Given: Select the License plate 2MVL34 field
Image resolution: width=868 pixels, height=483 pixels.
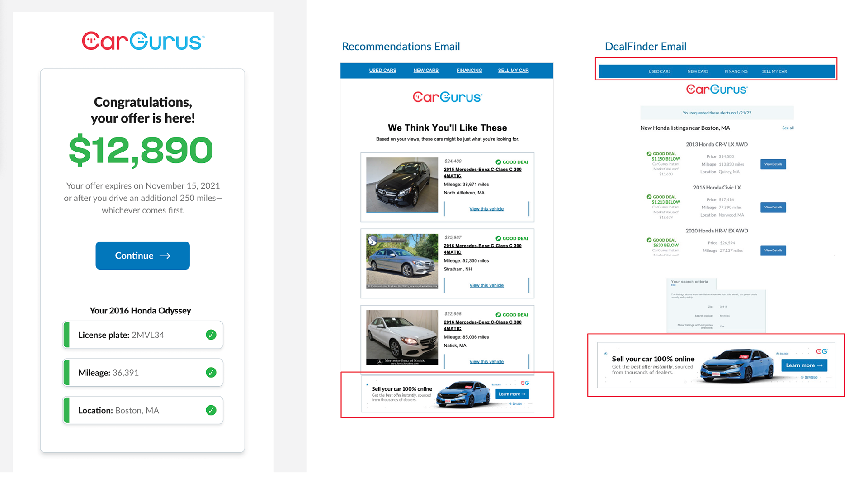Looking at the screenshot, I should click(x=143, y=335).
